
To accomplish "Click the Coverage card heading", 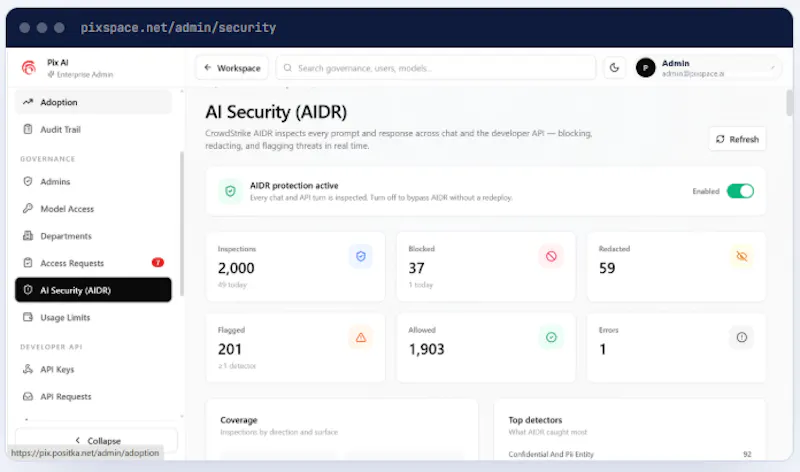I will pos(239,420).
